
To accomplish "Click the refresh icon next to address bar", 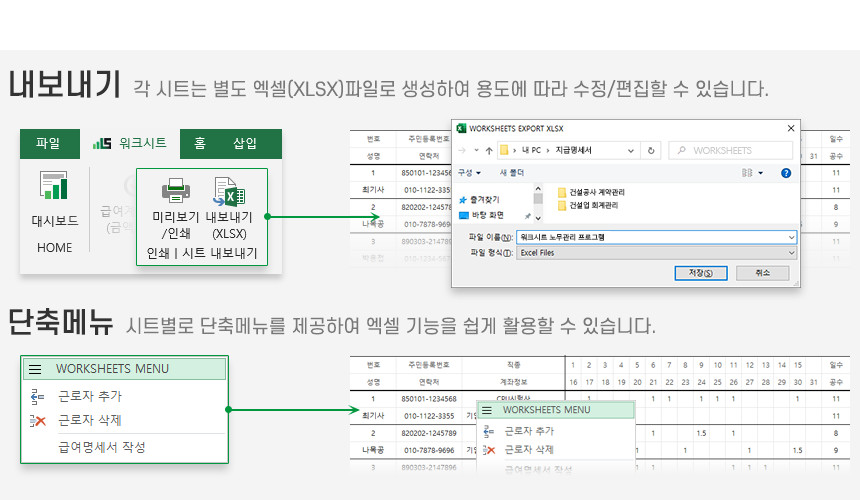I will pyautogui.click(x=652, y=150).
